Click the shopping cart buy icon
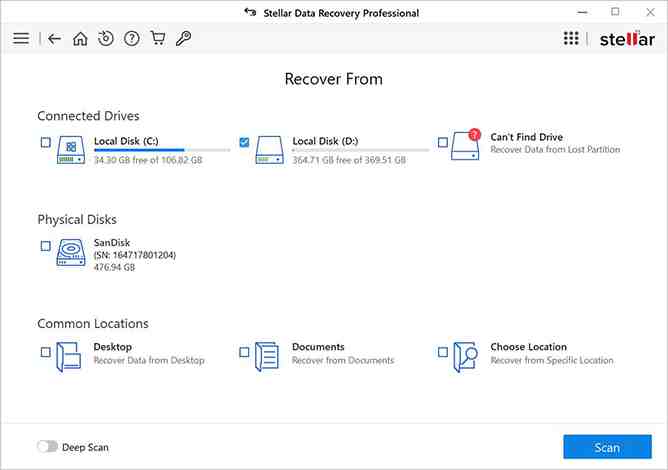Image resolution: width=668 pixels, height=470 pixels. (158, 39)
